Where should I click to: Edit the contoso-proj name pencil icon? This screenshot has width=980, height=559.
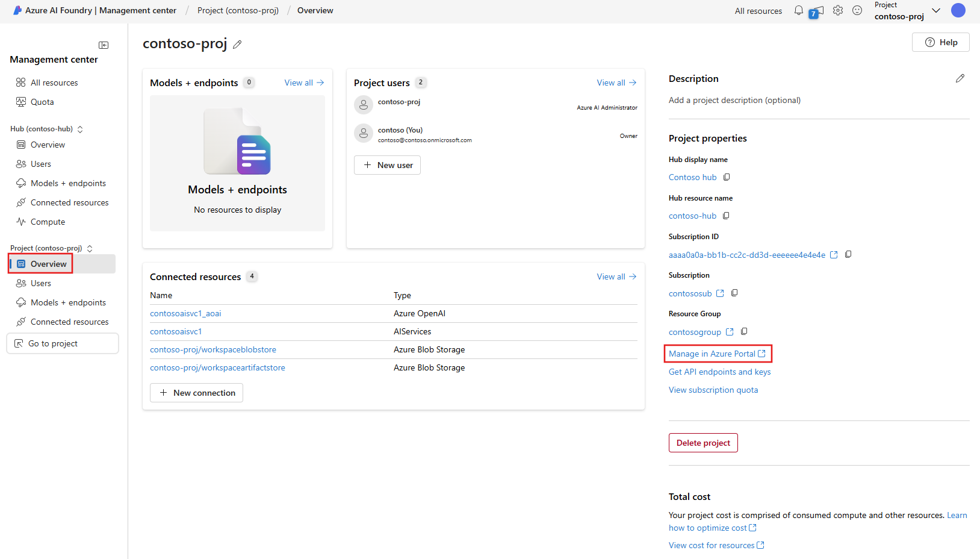[x=237, y=45]
